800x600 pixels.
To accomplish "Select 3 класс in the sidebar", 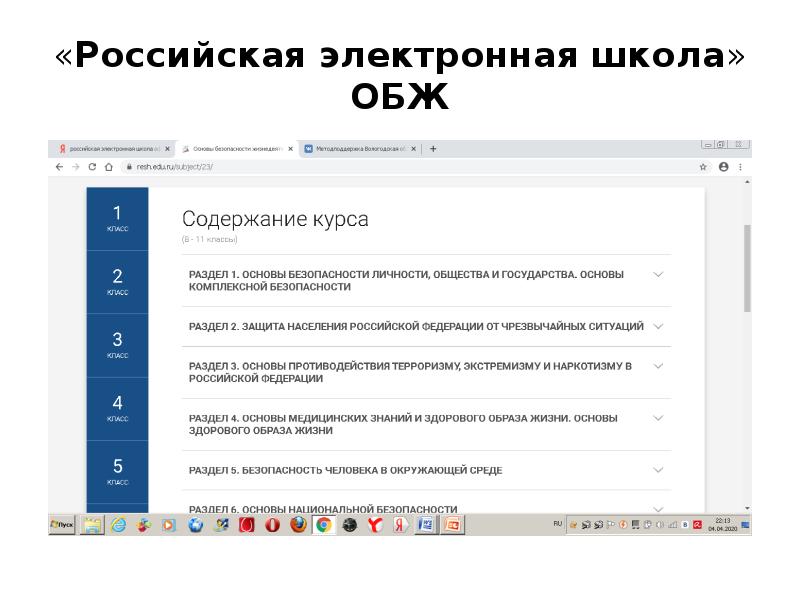I will 117,344.
